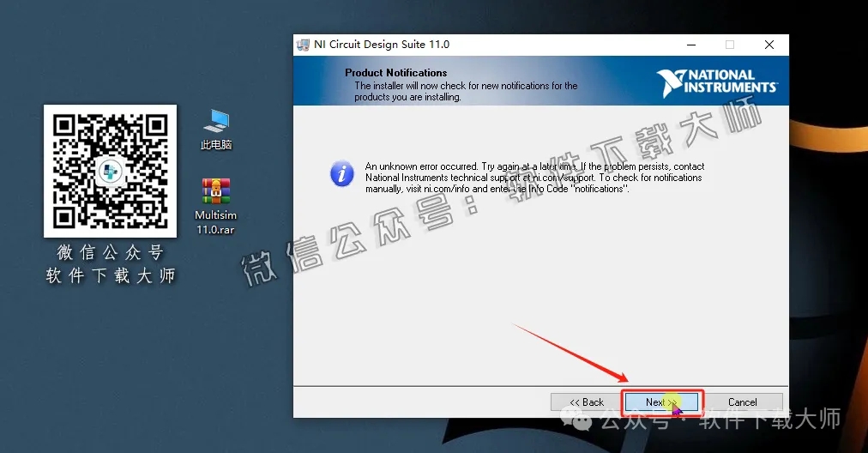The image size is (868, 453).
Task: Click the '微信公众号' caption under QR code
Action: click(x=110, y=252)
